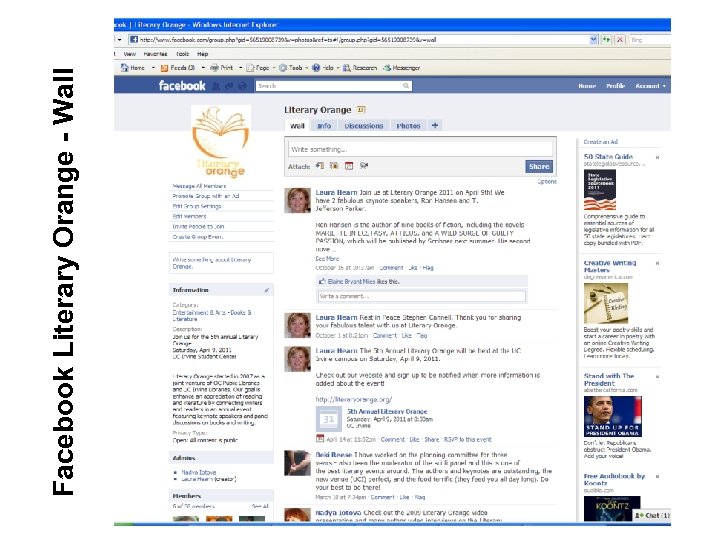Click Invite People to Join link
This screenshot has height=540, width=720.
(x=198, y=227)
